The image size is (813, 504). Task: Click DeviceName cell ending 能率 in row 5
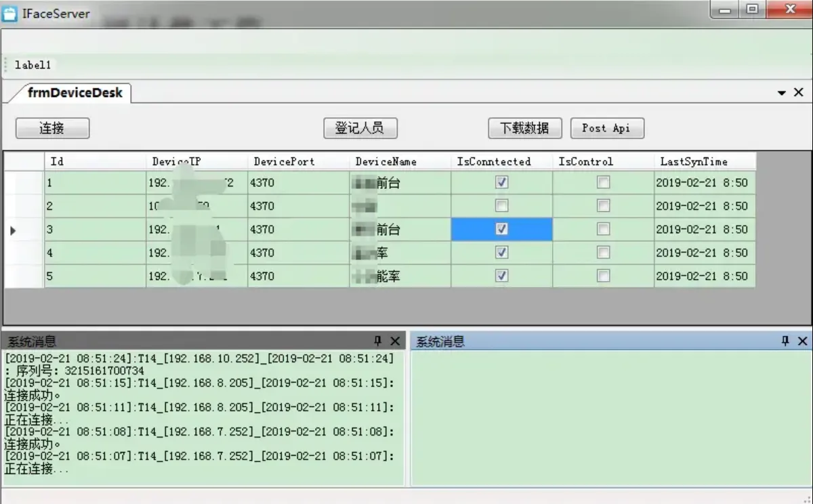400,276
